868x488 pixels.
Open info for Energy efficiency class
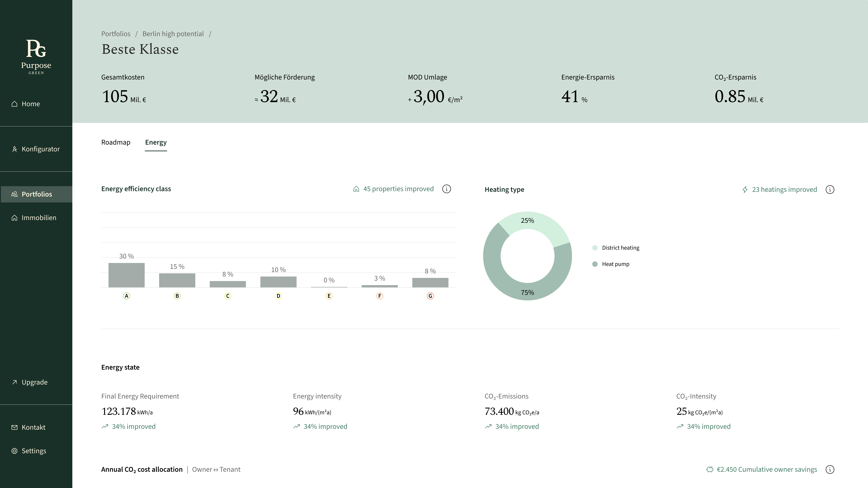[x=446, y=189]
